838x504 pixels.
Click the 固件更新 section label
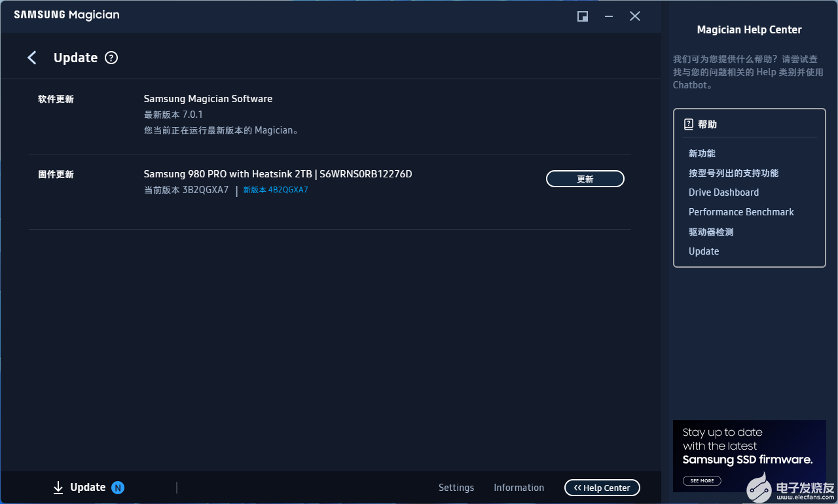(x=56, y=175)
